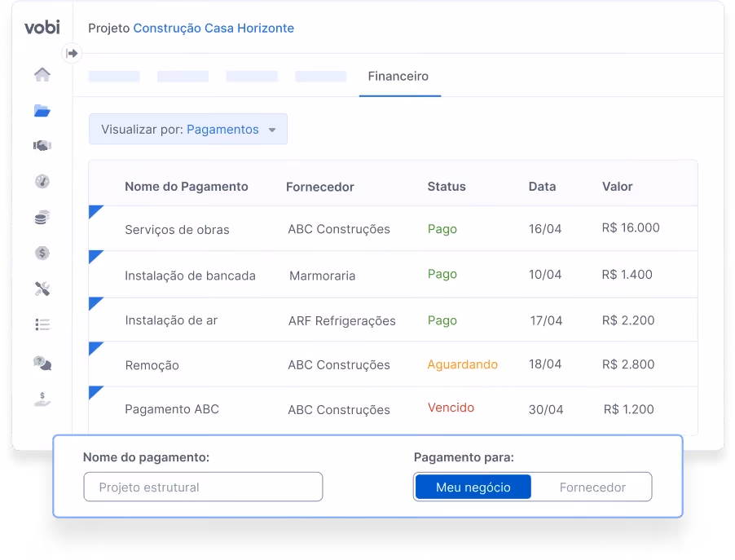735x560 pixels.
Task: Open the chat bubbles icon
Action: pos(42,363)
